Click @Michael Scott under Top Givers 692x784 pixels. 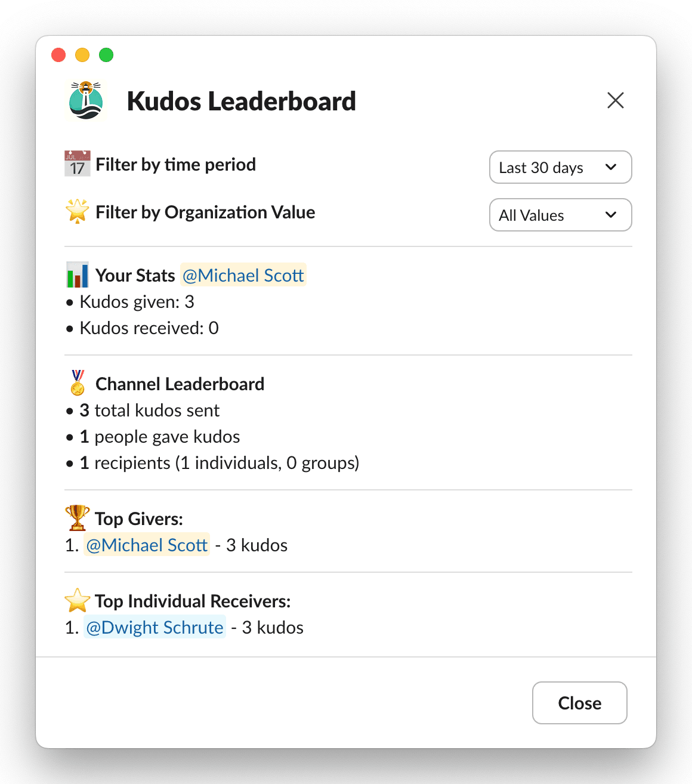coord(146,545)
